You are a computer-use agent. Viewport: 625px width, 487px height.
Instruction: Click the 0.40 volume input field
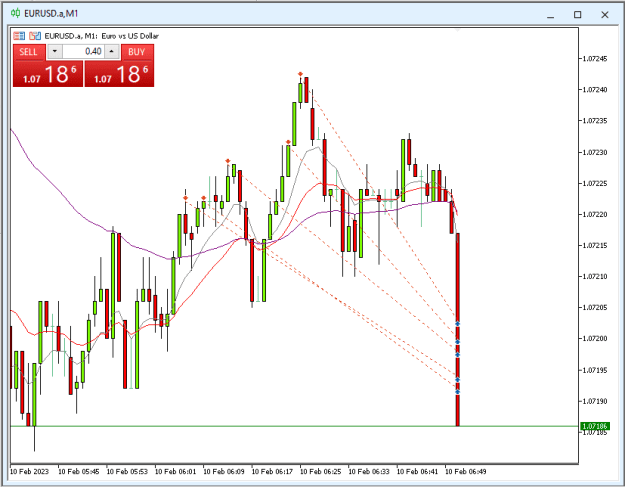pos(83,51)
